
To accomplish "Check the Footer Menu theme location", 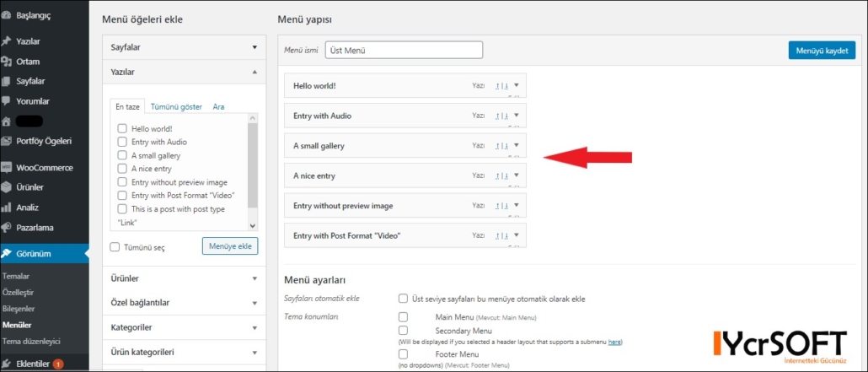I will pyautogui.click(x=403, y=353).
